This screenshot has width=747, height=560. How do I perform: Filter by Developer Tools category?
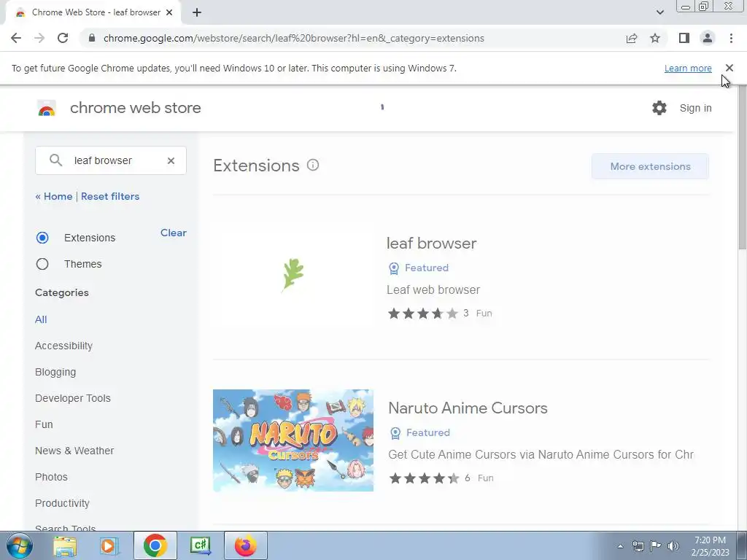pos(73,398)
